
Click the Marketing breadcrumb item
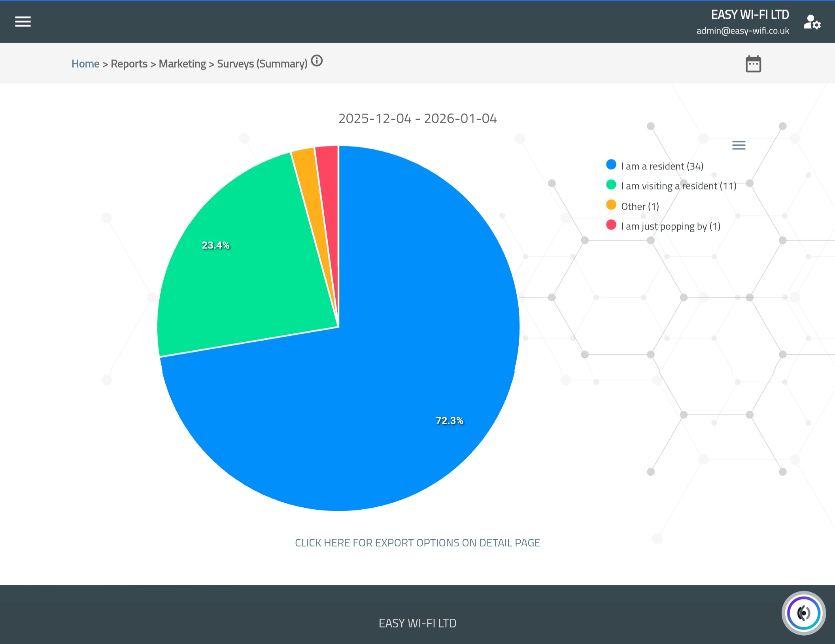click(182, 64)
